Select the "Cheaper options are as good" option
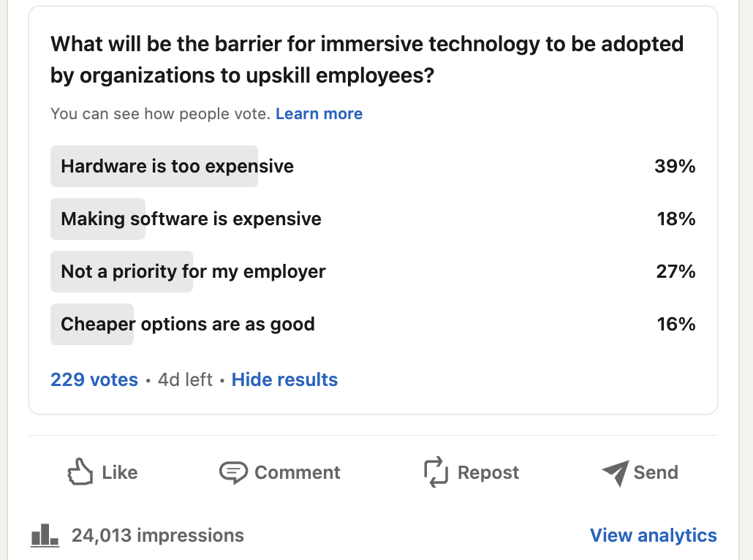Viewport: 753px width, 560px height. coord(188,325)
